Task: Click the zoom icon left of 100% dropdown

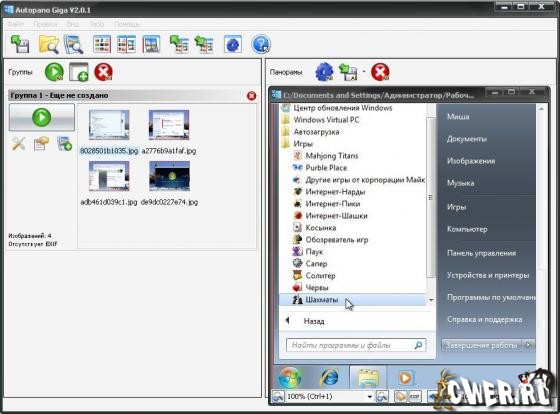Action: (278, 396)
